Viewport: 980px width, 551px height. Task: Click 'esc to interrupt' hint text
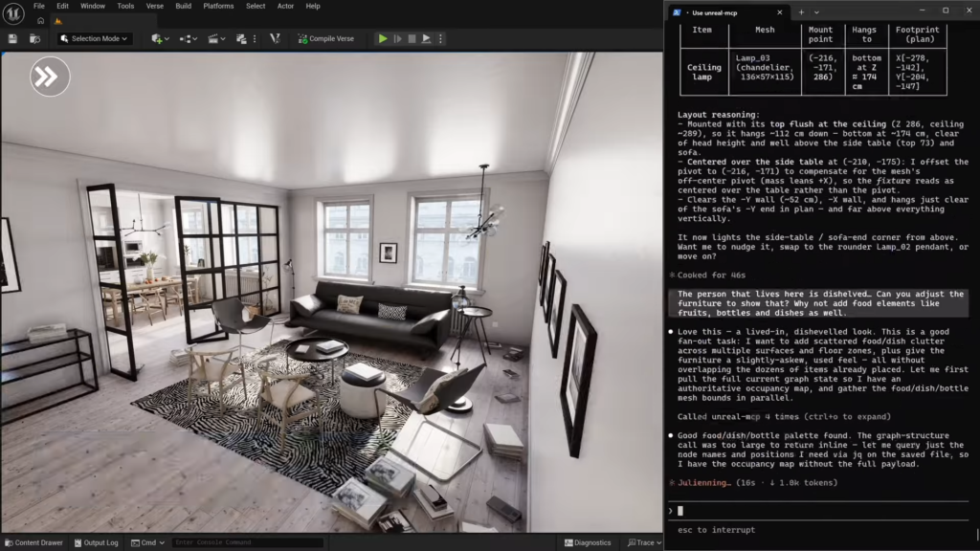click(x=716, y=530)
